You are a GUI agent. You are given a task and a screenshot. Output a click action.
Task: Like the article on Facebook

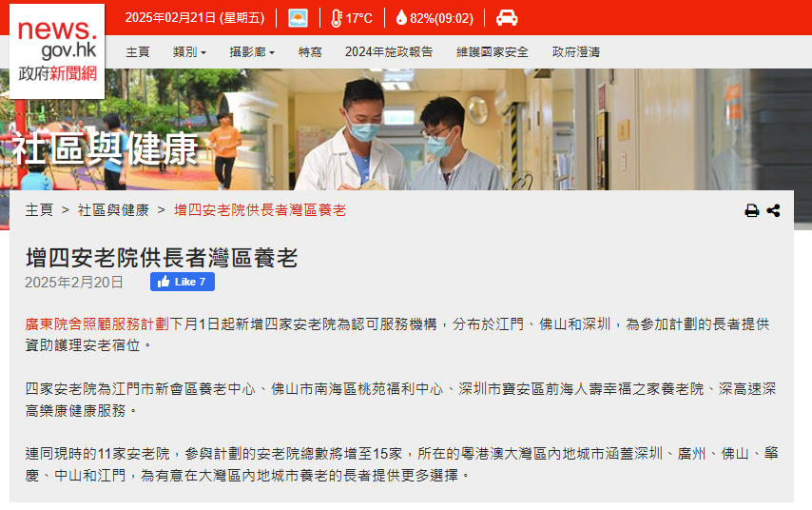tap(183, 282)
